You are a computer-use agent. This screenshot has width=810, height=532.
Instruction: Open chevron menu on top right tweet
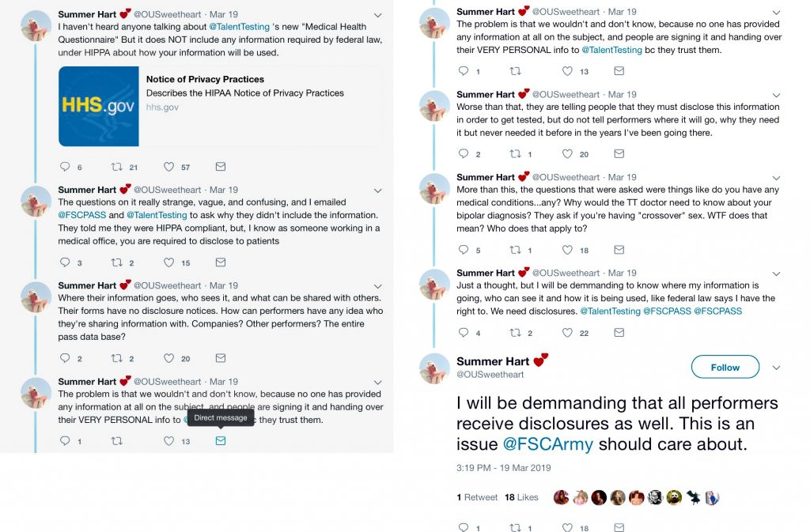click(x=776, y=12)
